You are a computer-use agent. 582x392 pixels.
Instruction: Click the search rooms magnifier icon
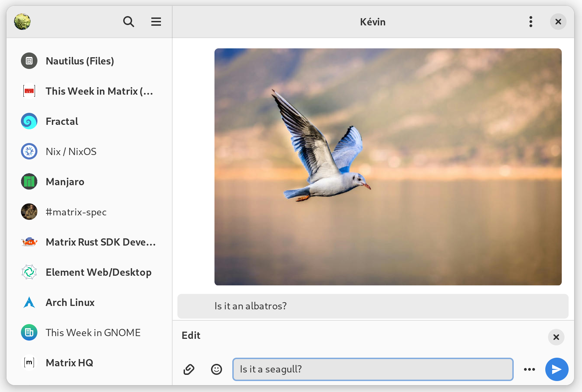tap(128, 22)
